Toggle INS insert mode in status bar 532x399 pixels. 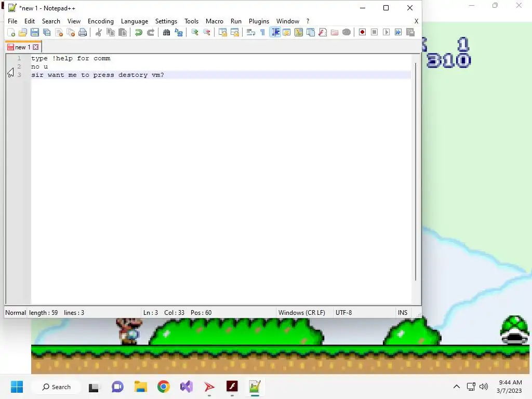403,312
